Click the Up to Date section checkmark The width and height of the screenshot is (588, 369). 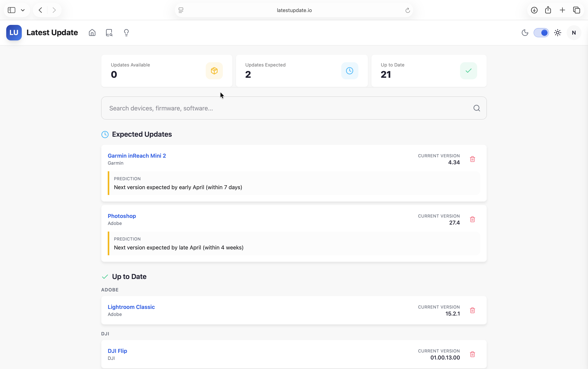pyautogui.click(x=105, y=277)
